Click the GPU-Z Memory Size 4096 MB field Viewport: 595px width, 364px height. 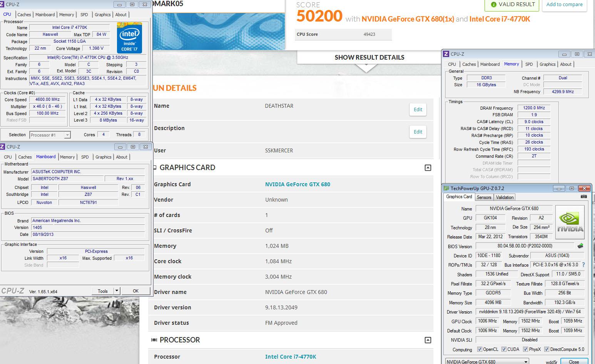[x=493, y=302]
